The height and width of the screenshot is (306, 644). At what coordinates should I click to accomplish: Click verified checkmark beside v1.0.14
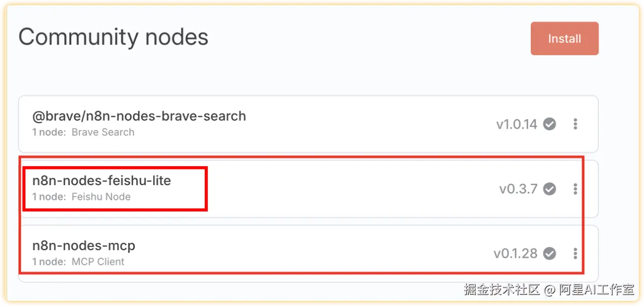pos(549,124)
